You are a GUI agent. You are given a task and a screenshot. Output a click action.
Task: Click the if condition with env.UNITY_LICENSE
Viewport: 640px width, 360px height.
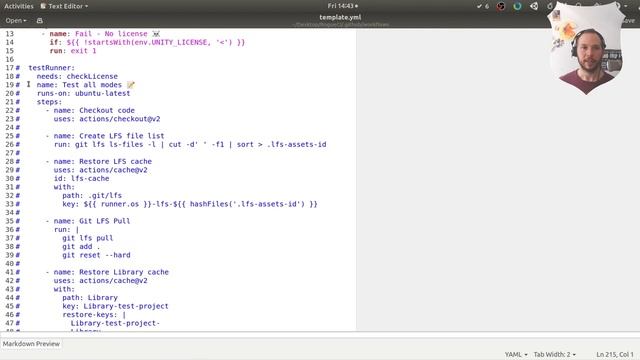147,42
